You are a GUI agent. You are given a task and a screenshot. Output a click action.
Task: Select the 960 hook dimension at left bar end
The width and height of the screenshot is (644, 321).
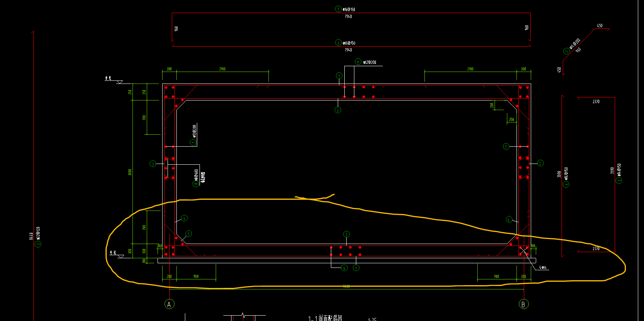176,28
